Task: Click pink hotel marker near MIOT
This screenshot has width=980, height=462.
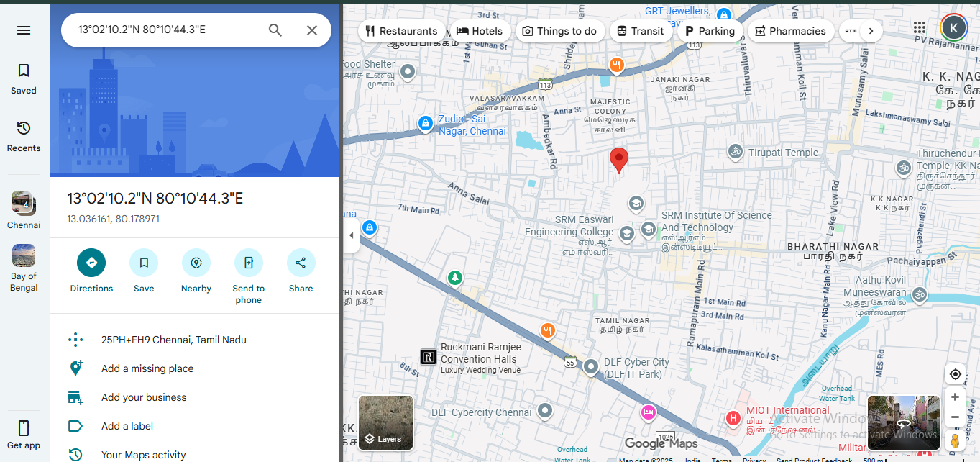Action: (648, 413)
